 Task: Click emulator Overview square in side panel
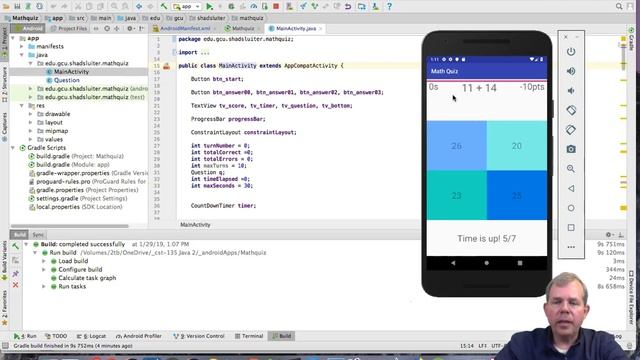click(571, 227)
